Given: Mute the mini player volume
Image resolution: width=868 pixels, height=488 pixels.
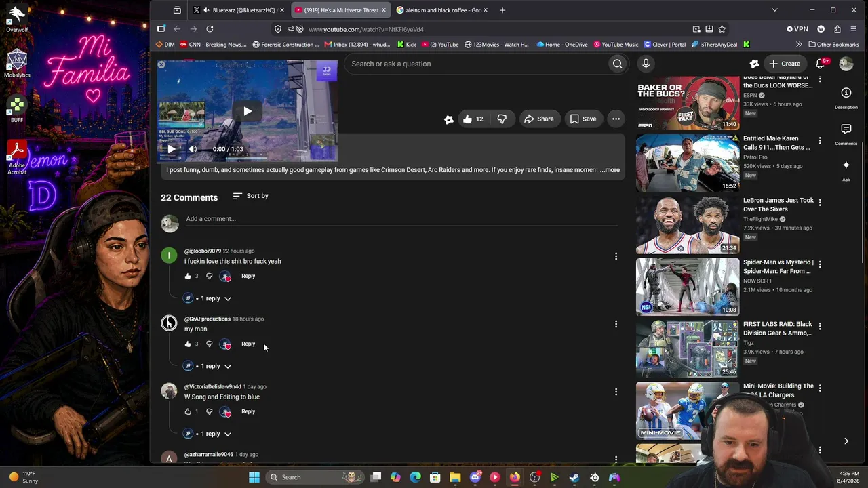Looking at the screenshot, I should (193, 149).
